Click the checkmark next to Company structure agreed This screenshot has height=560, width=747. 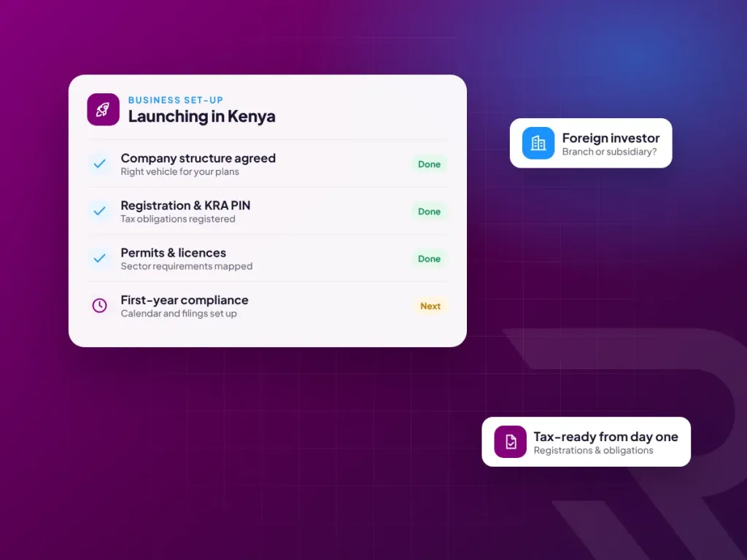(99, 164)
